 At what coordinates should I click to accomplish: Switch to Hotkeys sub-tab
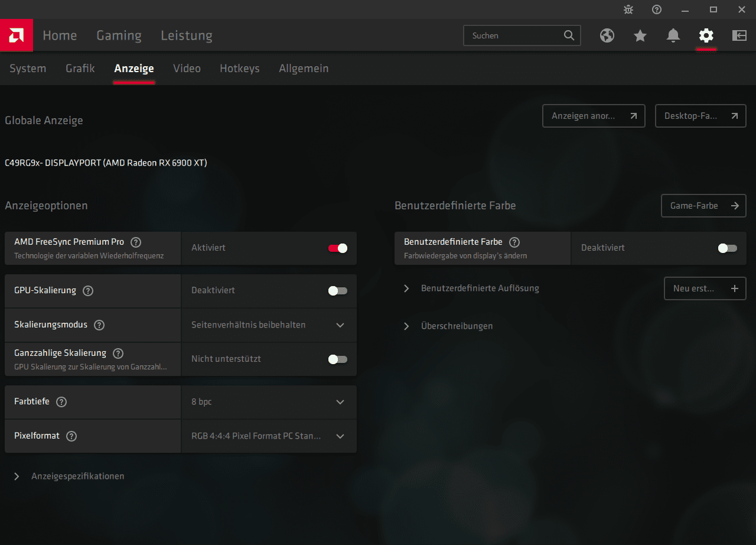click(240, 69)
